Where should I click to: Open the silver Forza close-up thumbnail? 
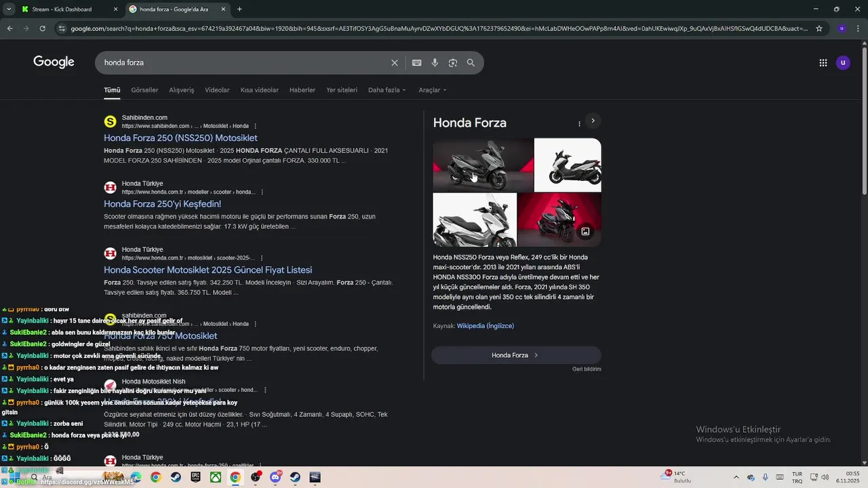tap(475, 220)
